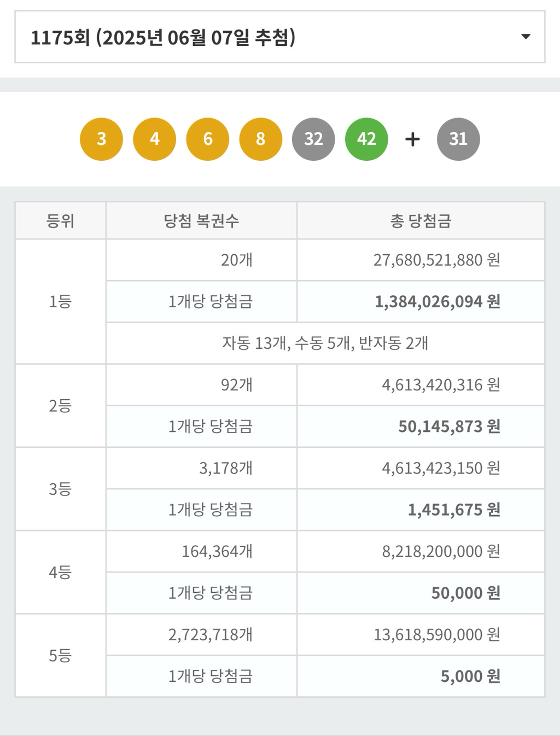The height and width of the screenshot is (736, 560).
Task: Tap yellow winning ball number 8
Action: pyautogui.click(x=260, y=139)
